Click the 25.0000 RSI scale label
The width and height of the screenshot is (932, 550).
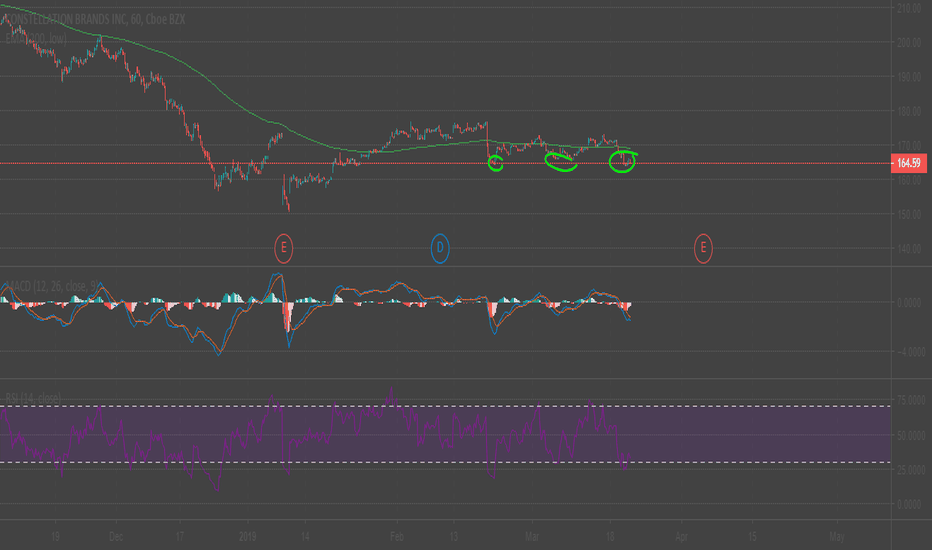coord(911,470)
